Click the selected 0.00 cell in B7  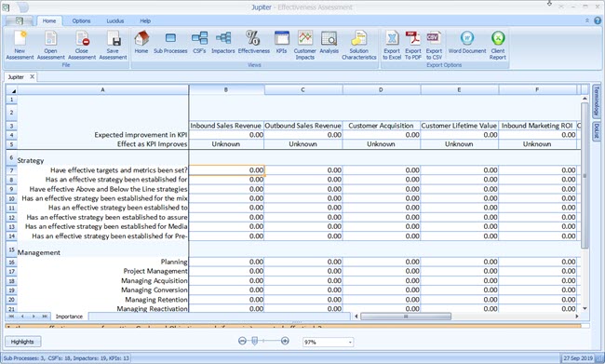click(226, 170)
